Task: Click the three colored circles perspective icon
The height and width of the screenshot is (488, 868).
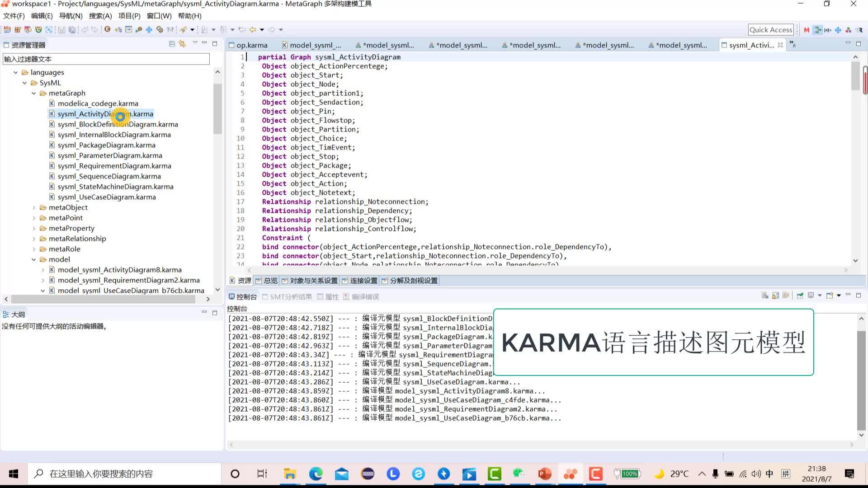Action: click(x=849, y=30)
